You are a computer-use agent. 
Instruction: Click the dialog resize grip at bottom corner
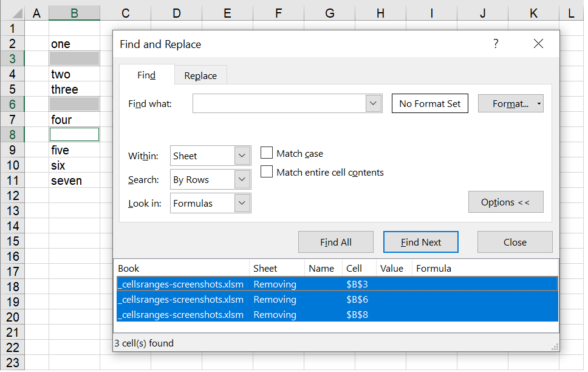555,347
